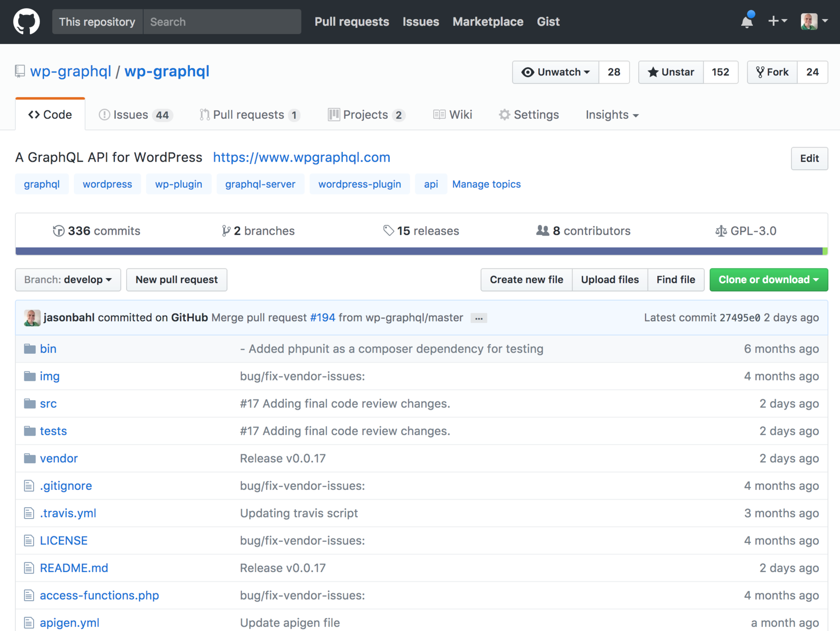Click the LICENSE file icon
Viewport: 840px width, 631px height.
(29, 541)
